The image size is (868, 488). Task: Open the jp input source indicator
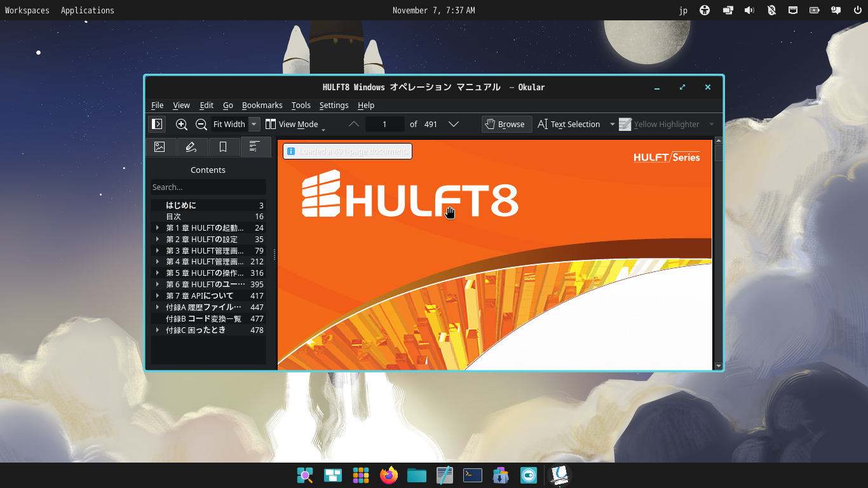[x=683, y=10]
